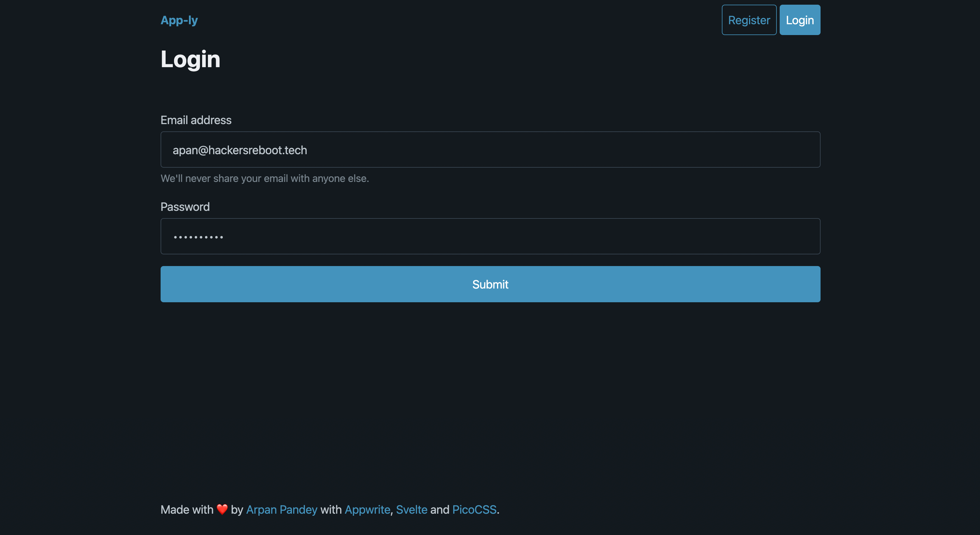The image size is (980, 535).
Task: Click the 'Made with' footer text
Action: 187,510
